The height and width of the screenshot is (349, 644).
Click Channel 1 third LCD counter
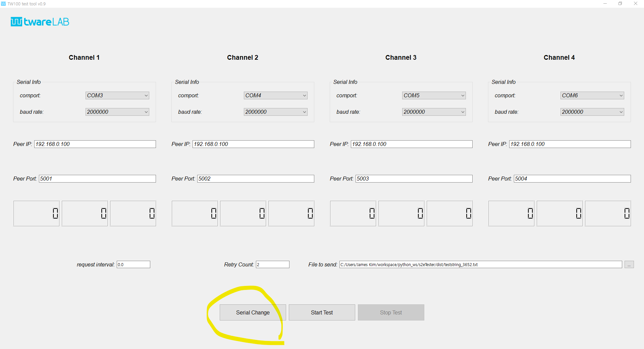(x=133, y=213)
